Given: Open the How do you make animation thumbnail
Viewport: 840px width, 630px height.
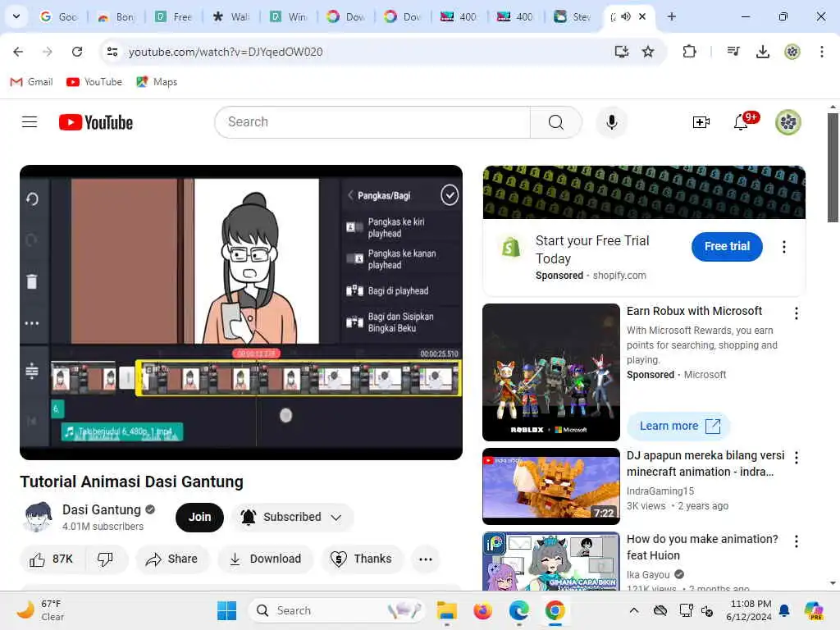Looking at the screenshot, I should tap(550, 561).
